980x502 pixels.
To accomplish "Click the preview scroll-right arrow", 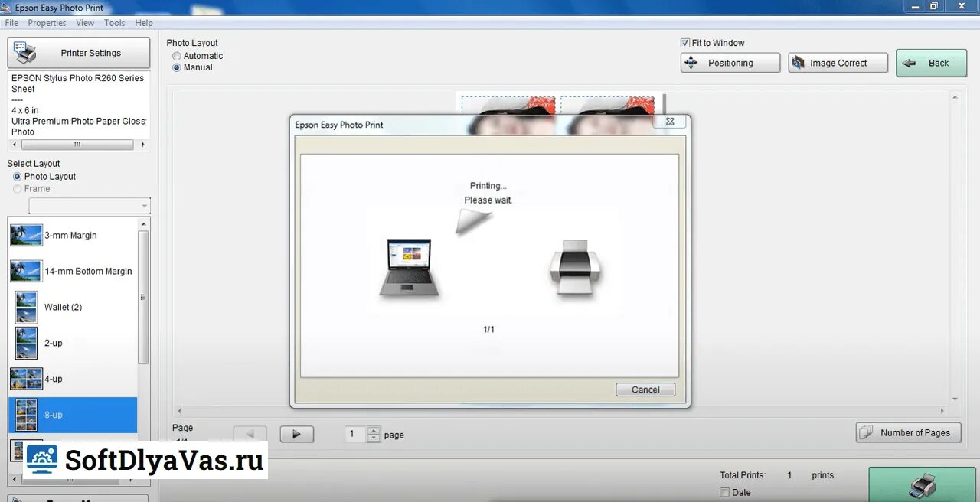I will tap(944, 412).
